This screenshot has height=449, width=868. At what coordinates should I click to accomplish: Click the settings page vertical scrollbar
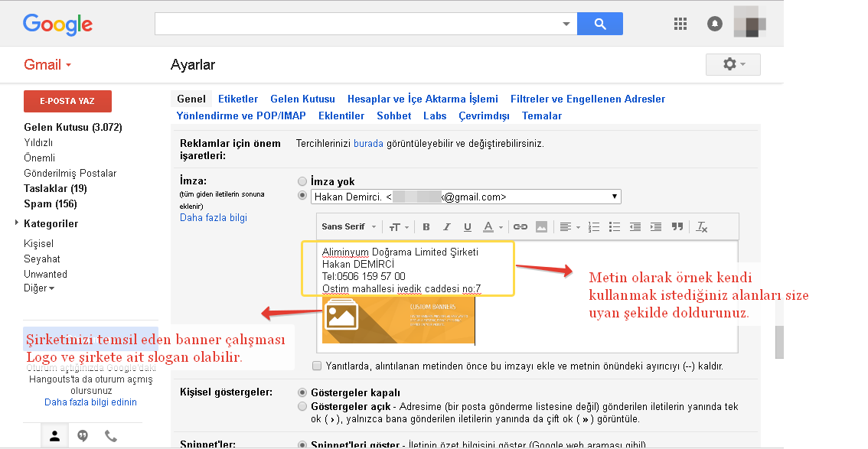[779, 342]
